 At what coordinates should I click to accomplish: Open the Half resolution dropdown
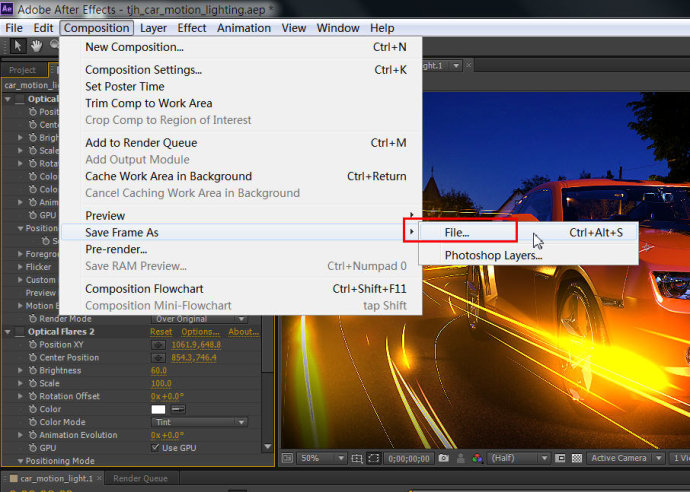(518, 459)
